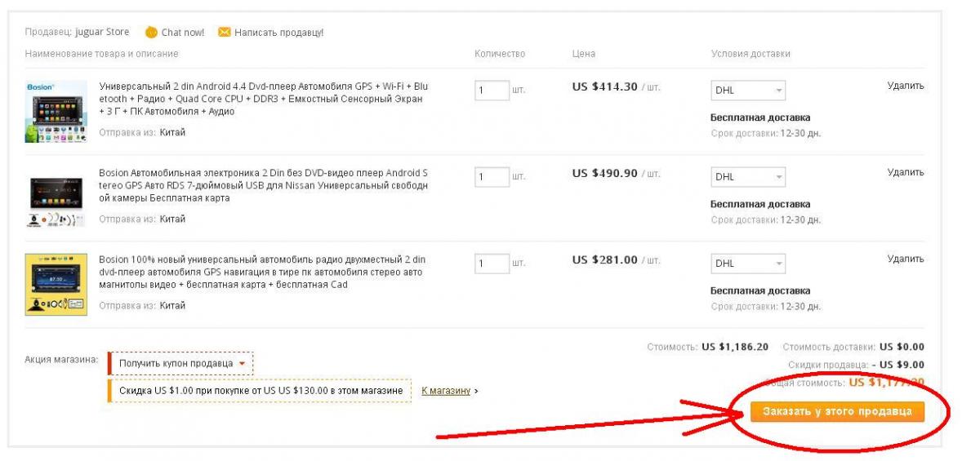Edit quantity field for $281.00 item
This screenshot has height=461, width=980.
[491, 263]
